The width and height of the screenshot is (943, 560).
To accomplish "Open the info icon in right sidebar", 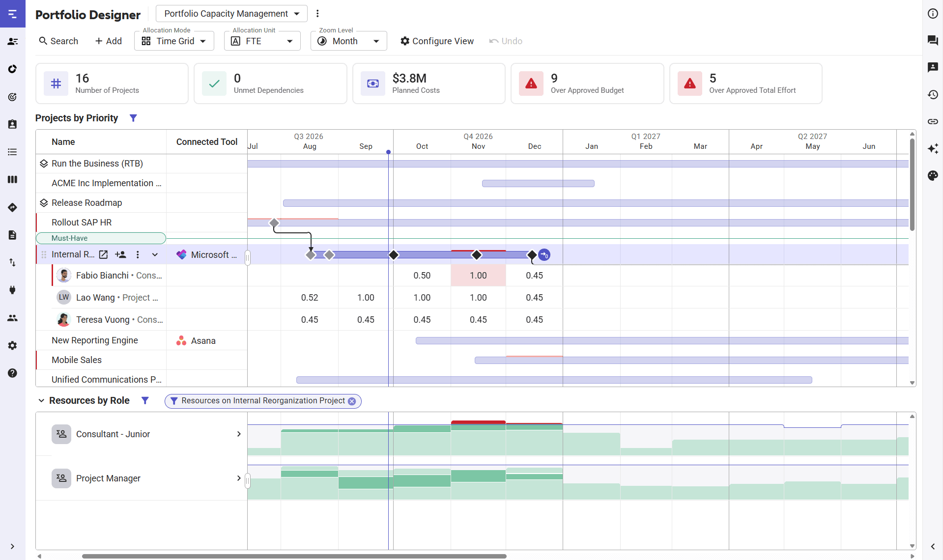I will click(933, 13).
